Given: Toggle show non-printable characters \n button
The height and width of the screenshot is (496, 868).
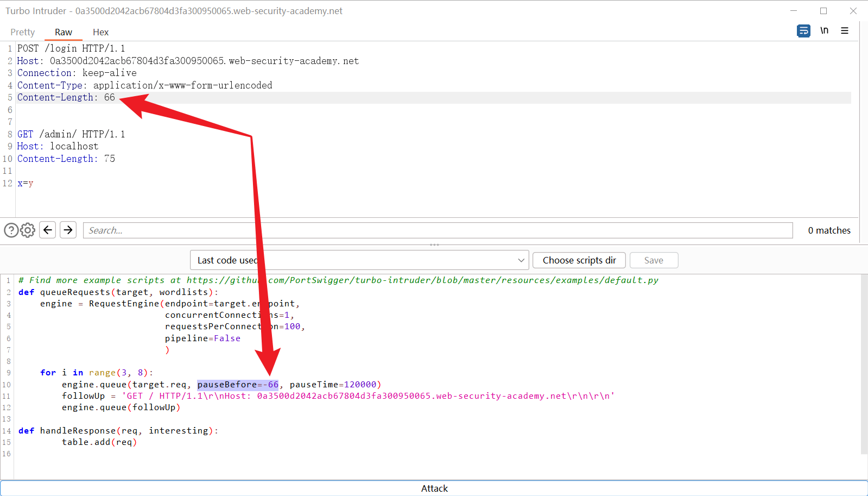Looking at the screenshot, I should coord(824,31).
